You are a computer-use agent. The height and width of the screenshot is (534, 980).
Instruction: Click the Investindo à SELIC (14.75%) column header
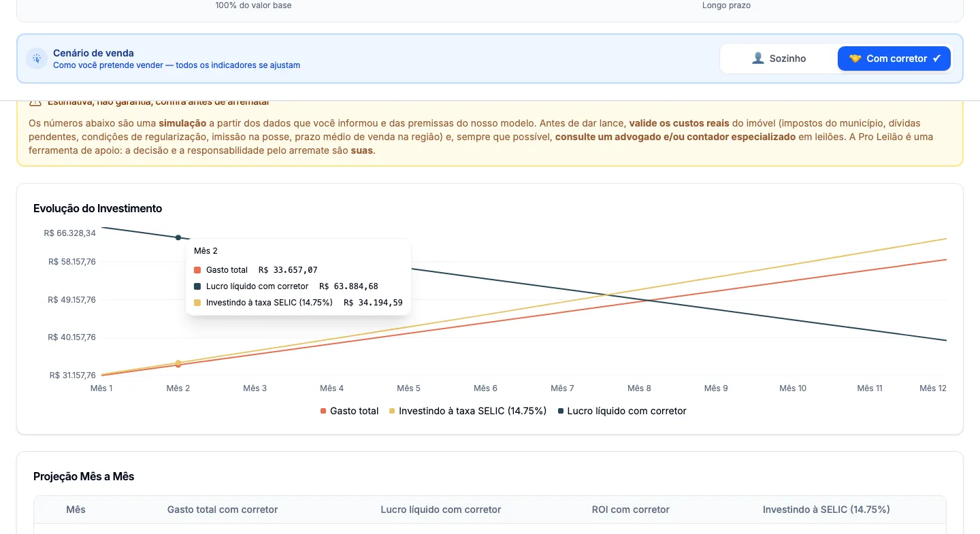[826, 510]
